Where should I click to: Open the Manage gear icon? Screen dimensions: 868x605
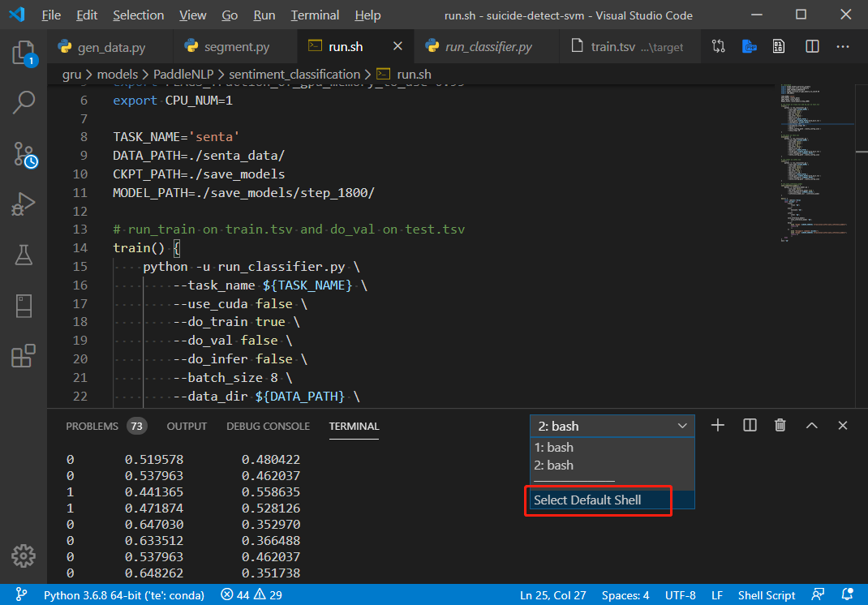pyautogui.click(x=24, y=556)
